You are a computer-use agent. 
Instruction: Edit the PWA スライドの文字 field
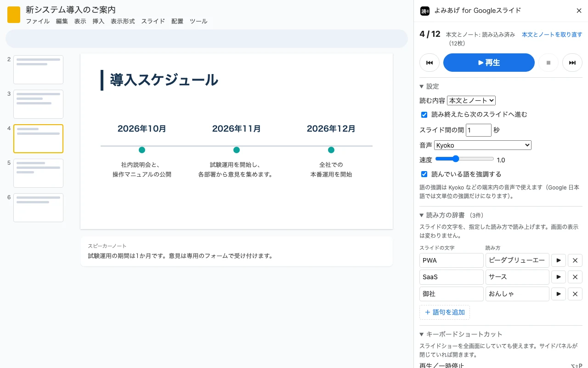(452, 260)
